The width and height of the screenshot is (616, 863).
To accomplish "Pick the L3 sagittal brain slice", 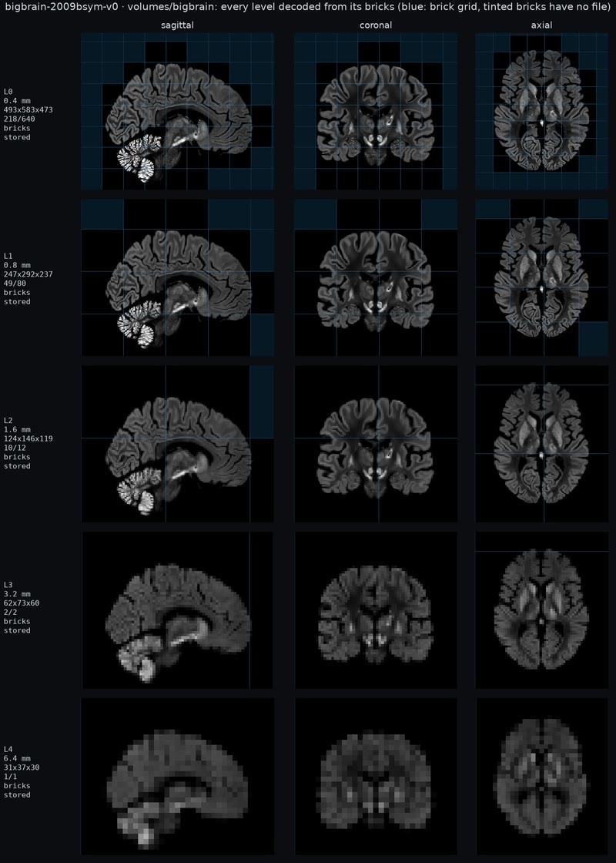I will click(x=177, y=610).
